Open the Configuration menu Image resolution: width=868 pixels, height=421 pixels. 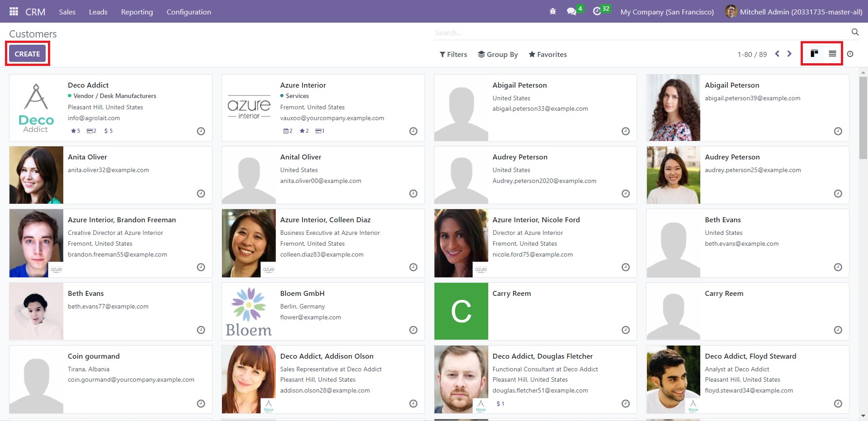[x=189, y=12]
